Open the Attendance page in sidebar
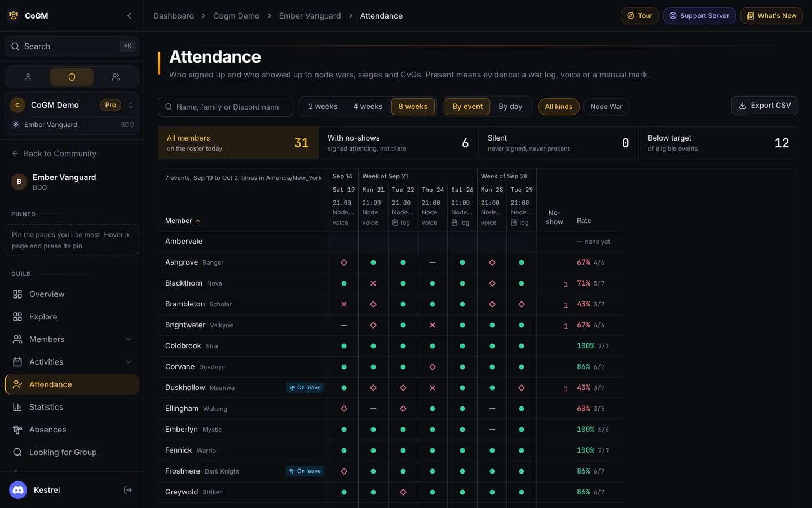The image size is (812, 508). coord(72,384)
